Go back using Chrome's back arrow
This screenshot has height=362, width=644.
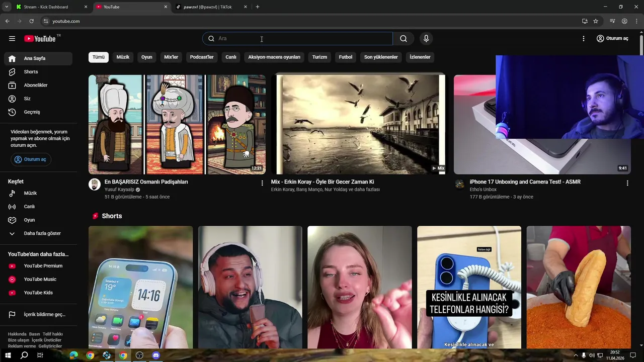7,21
